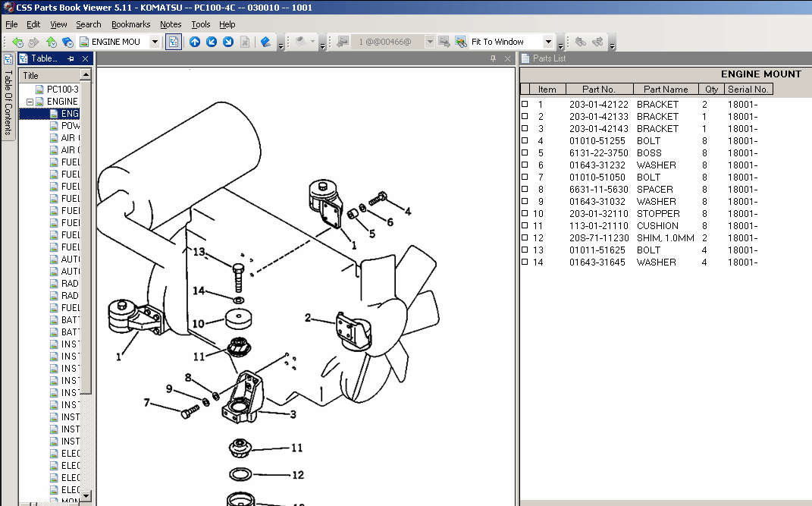This screenshot has height=506, width=812.
Task: Open the Bookmarks menu
Action: (130, 24)
